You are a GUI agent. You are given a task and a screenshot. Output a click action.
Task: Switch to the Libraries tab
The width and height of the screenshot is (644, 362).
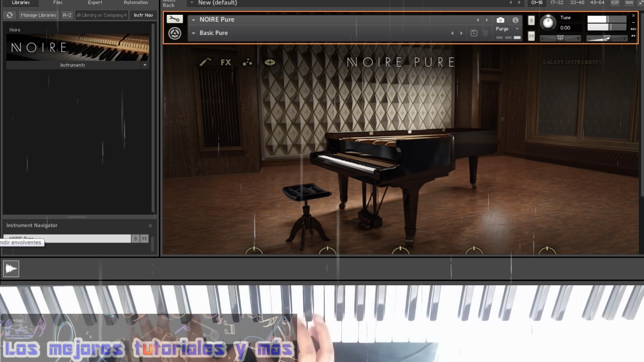coord(21,3)
